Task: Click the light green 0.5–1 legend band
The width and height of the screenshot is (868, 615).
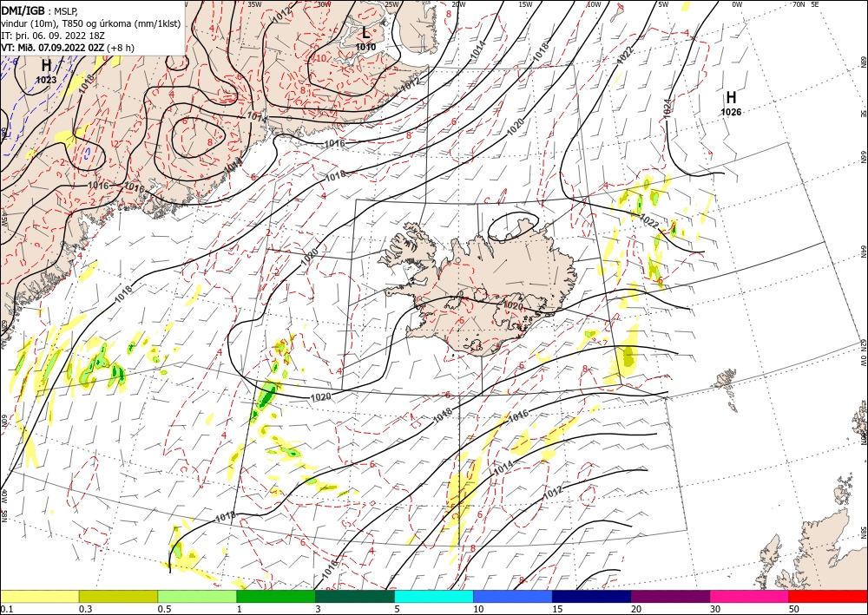Action: click(197, 596)
